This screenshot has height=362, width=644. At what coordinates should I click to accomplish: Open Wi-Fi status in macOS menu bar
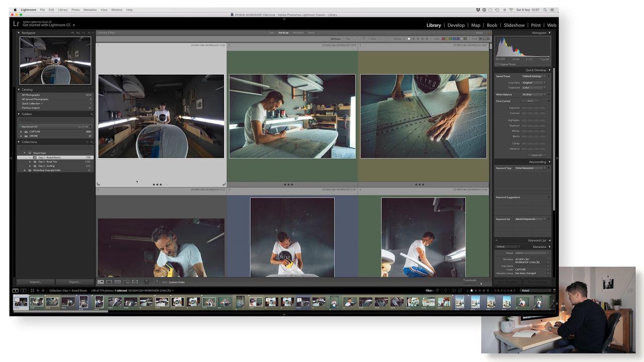tap(511, 10)
